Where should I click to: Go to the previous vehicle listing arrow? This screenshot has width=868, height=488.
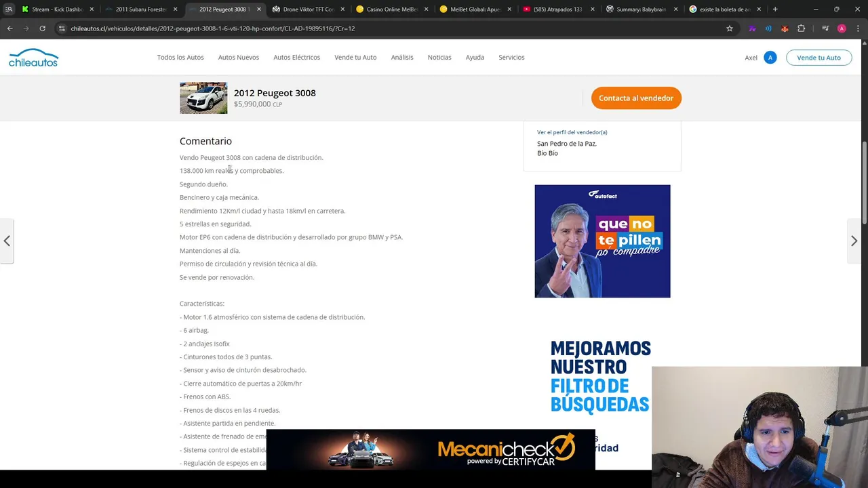pos(7,241)
